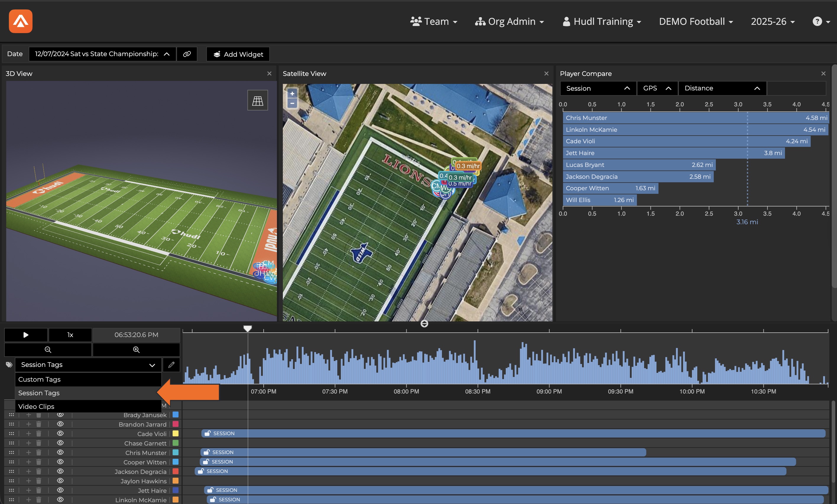Click Jackson Degracia red color swatch

176,472
